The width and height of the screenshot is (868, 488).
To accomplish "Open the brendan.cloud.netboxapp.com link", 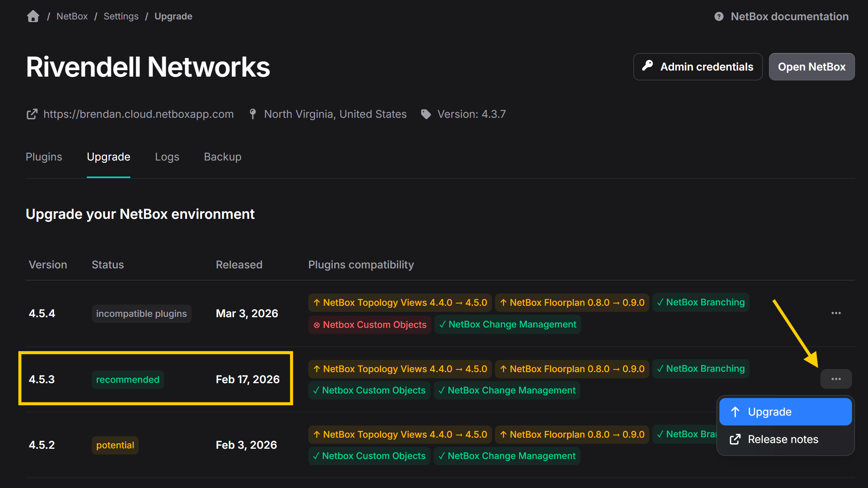I will (x=138, y=114).
